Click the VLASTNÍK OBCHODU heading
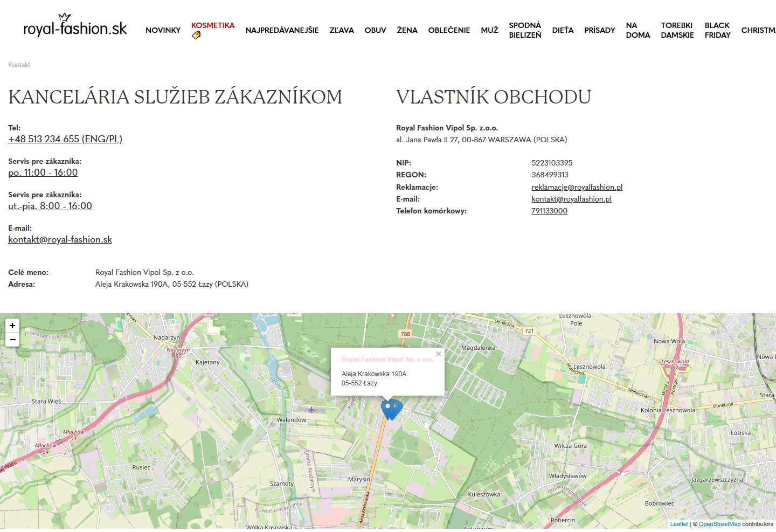This screenshot has height=532, width=776. 494,97
